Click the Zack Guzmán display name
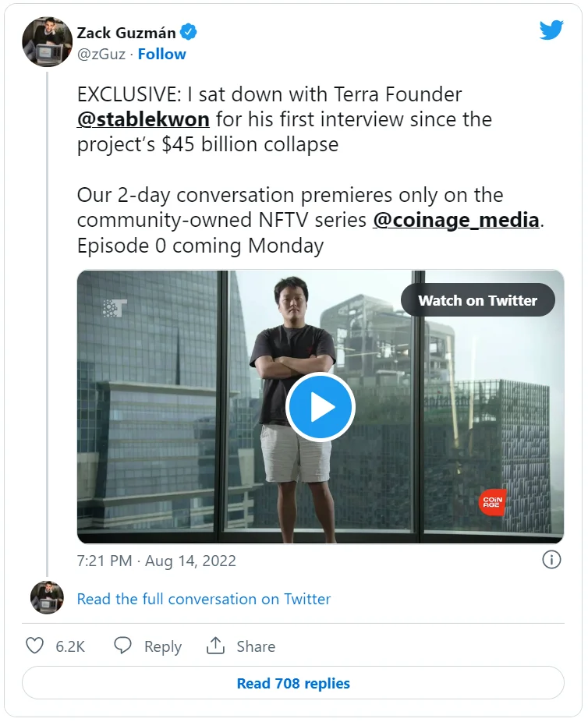588x722 pixels. tap(126, 33)
